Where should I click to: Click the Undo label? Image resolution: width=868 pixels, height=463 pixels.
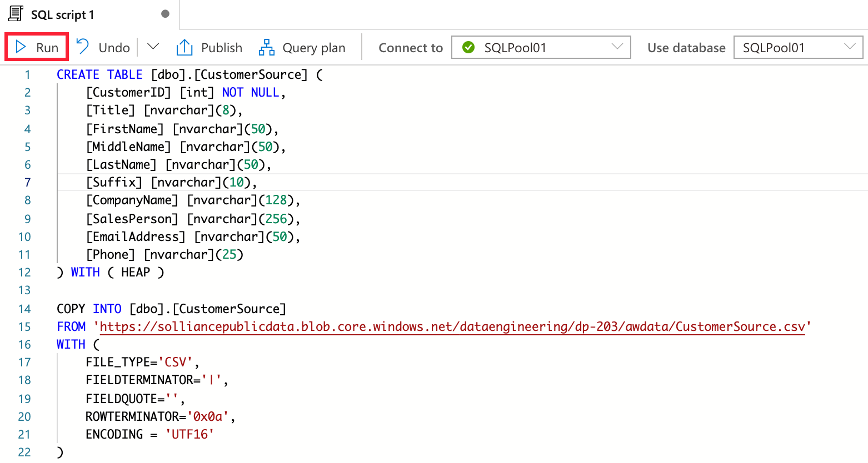pos(114,48)
